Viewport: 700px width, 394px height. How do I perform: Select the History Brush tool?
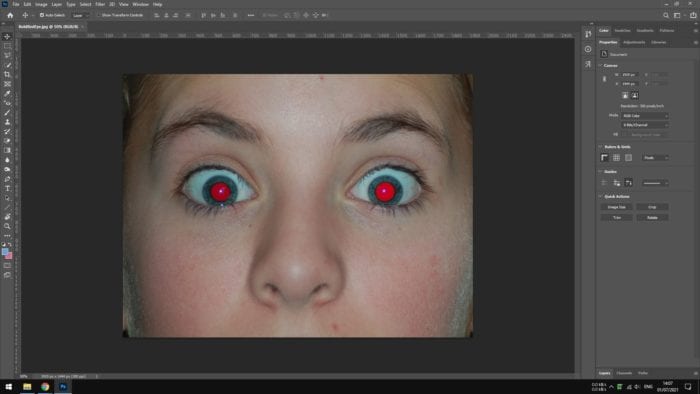pyautogui.click(x=7, y=131)
